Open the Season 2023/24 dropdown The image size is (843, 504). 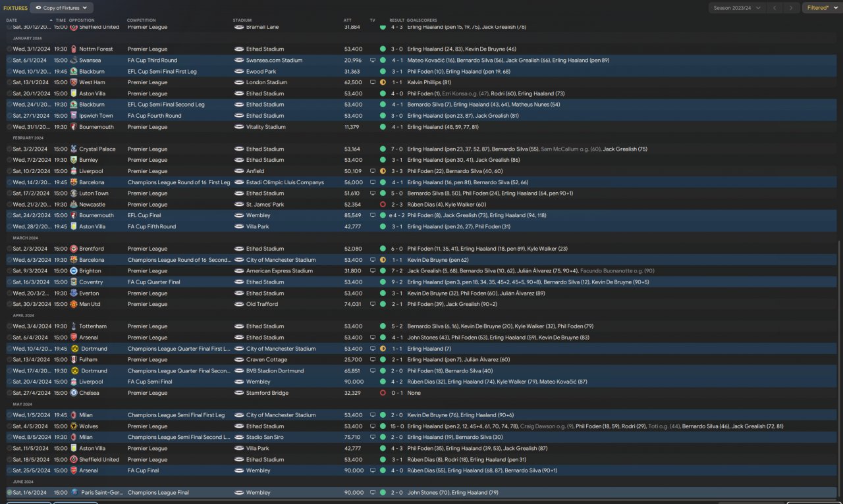[x=737, y=8]
